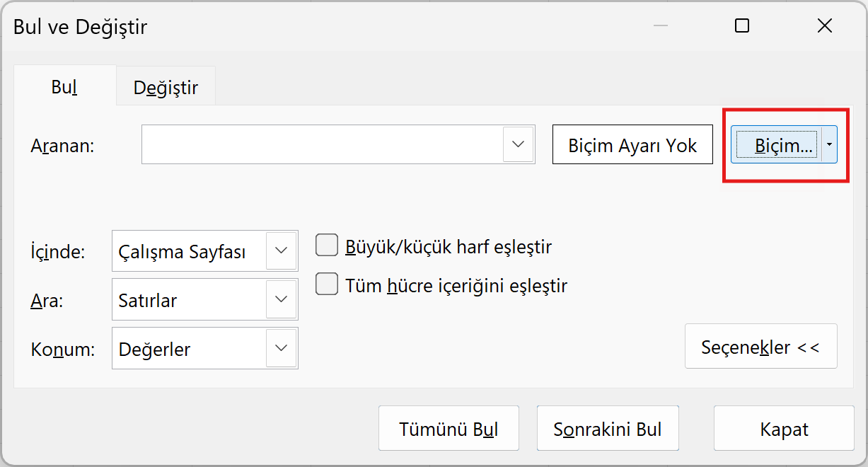The height and width of the screenshot is (467, 868).
Task: Switch to the Değiştir tab
Action: [166, 87]
